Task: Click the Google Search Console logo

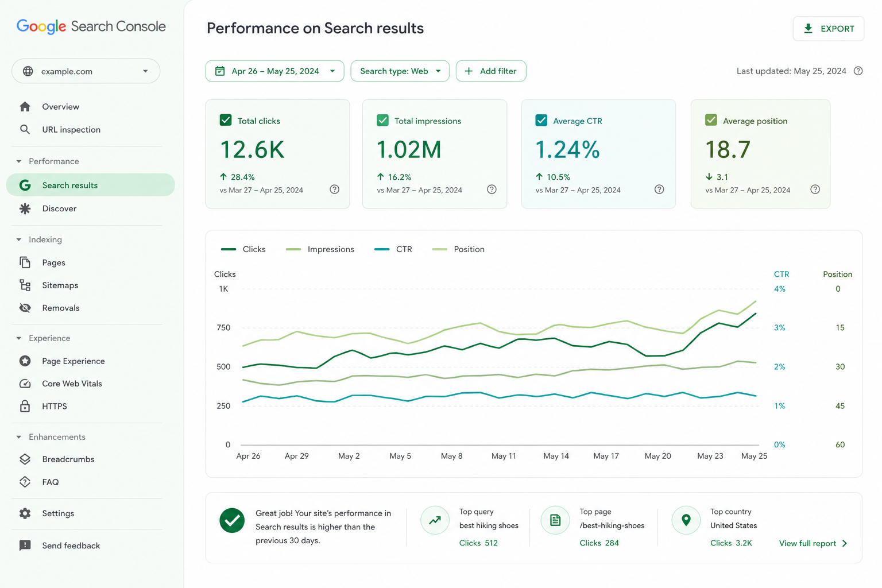Action: [91, 26]
